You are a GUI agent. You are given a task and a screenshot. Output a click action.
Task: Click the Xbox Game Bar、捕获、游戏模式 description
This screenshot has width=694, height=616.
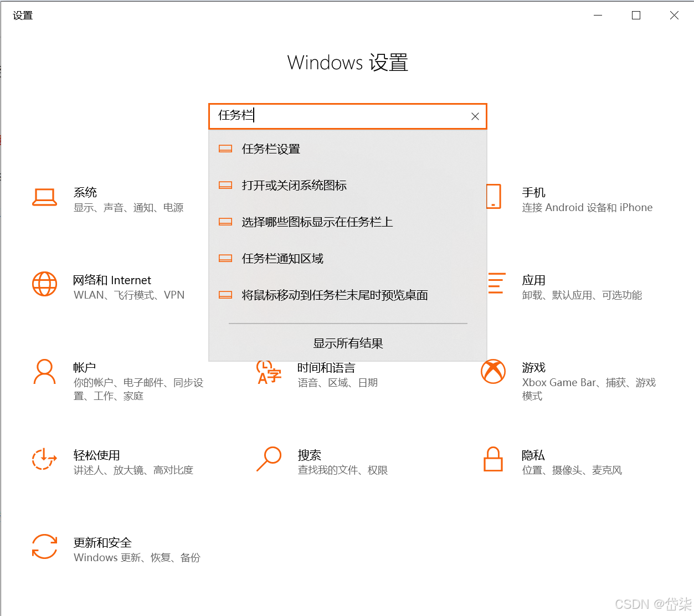(x=589, y=389)
